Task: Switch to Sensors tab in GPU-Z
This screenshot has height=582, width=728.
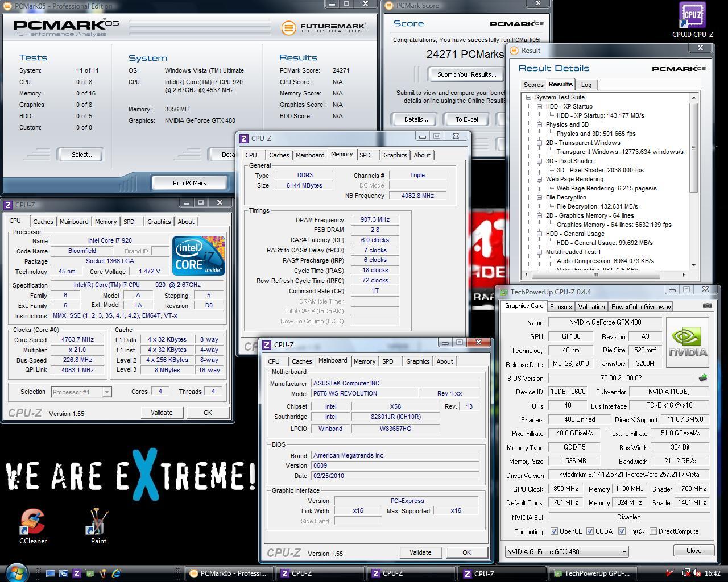Action: coord(560,306)
